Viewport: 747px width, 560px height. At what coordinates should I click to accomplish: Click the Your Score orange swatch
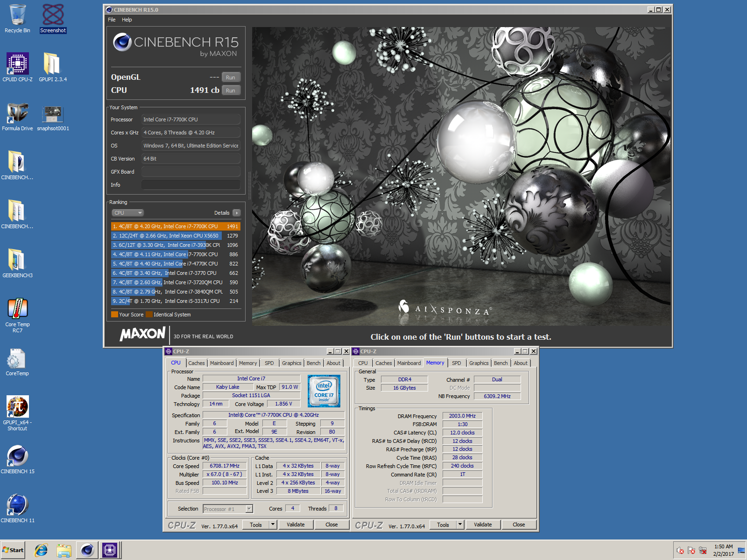pyautogui.click(x=114, y=315)
